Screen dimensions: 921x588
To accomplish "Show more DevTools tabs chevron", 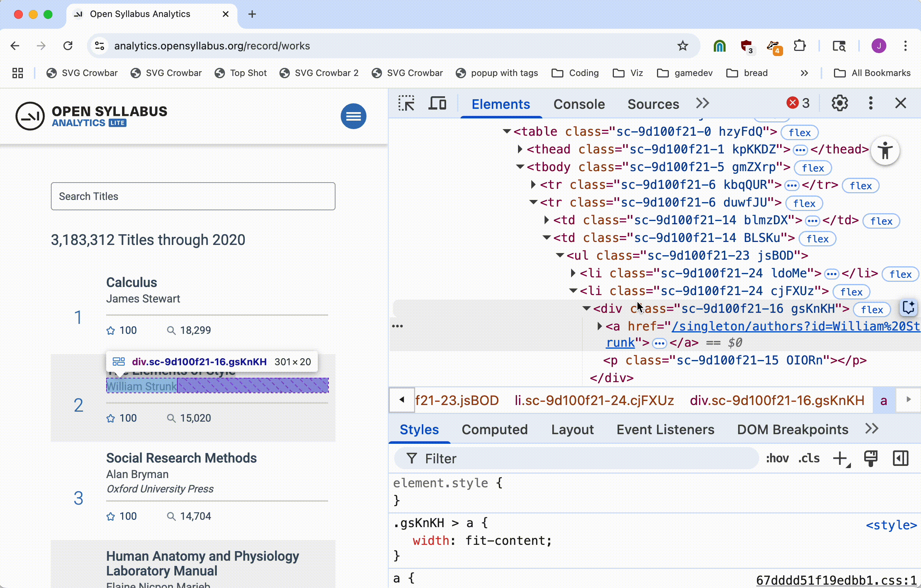I will (x=702, y=103).
